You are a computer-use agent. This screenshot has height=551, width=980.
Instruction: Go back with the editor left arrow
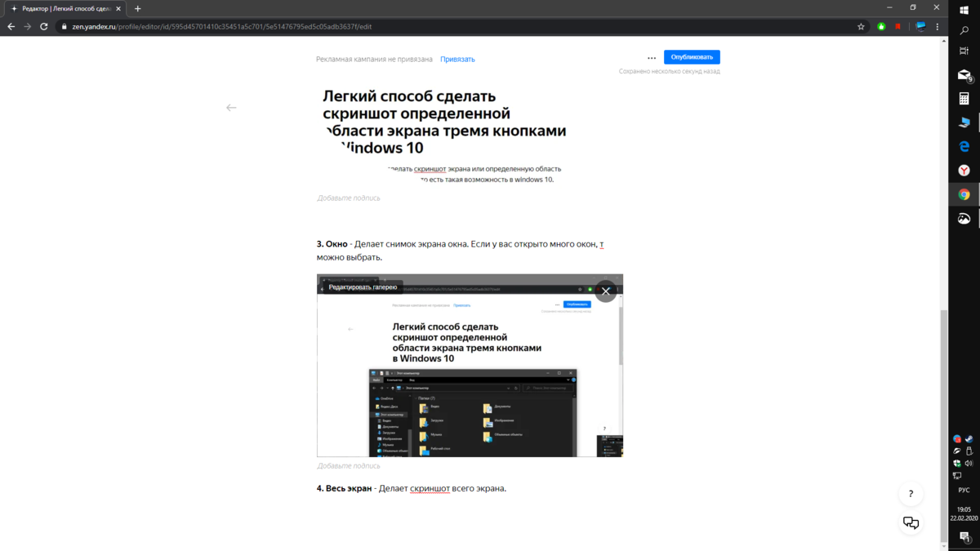click(231, 107)
